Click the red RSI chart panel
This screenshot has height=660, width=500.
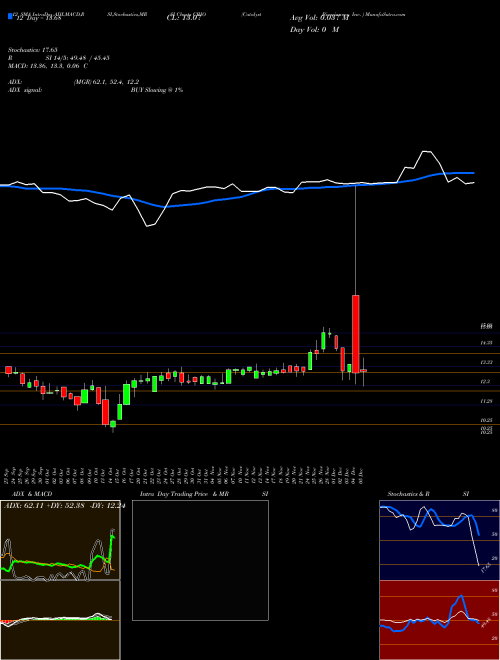point(439,620)
